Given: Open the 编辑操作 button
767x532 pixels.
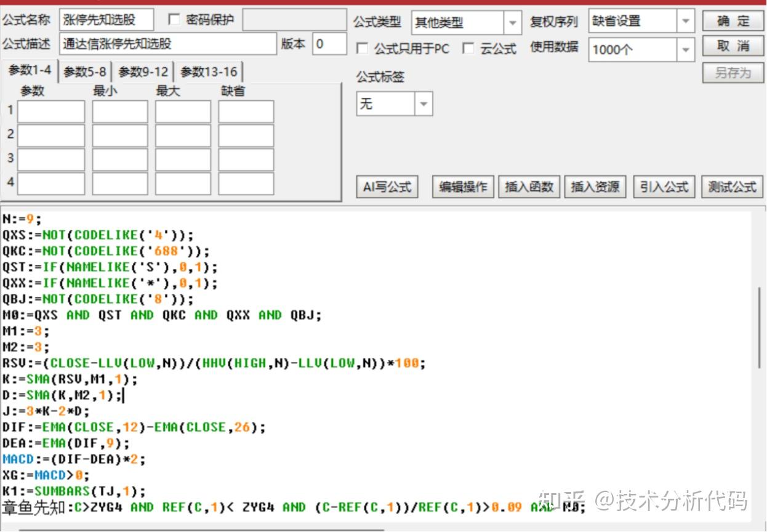Looking at the screenshot, I should pyautogui.click(x=463, y=187).
